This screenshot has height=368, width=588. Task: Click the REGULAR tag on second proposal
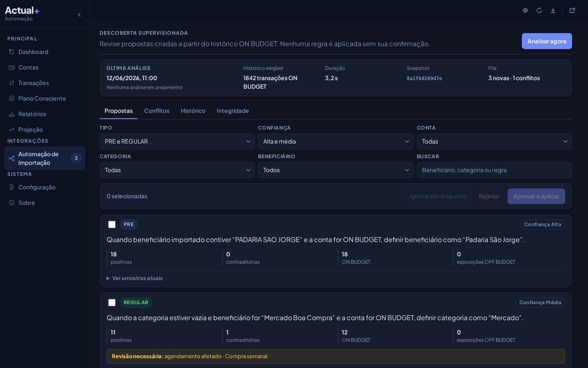point(136,303)
